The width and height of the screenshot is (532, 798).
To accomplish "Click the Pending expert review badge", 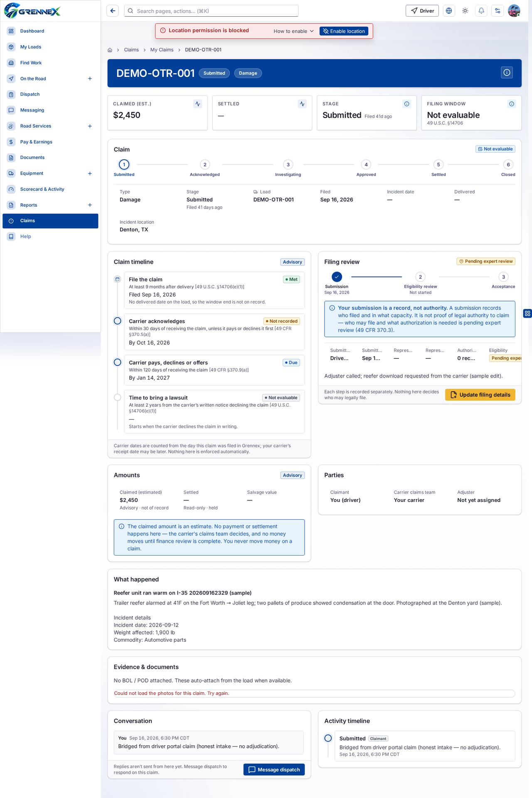I will tap(486, 261).
